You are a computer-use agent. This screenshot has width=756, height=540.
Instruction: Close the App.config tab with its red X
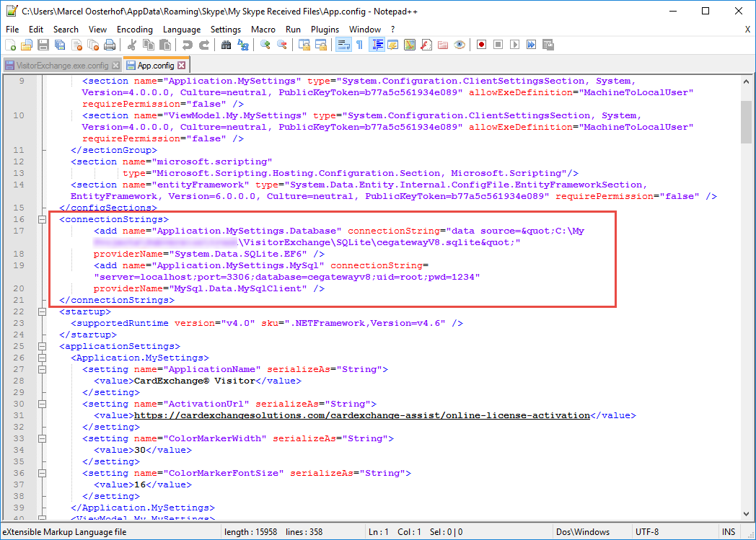(x=181, y=65)
